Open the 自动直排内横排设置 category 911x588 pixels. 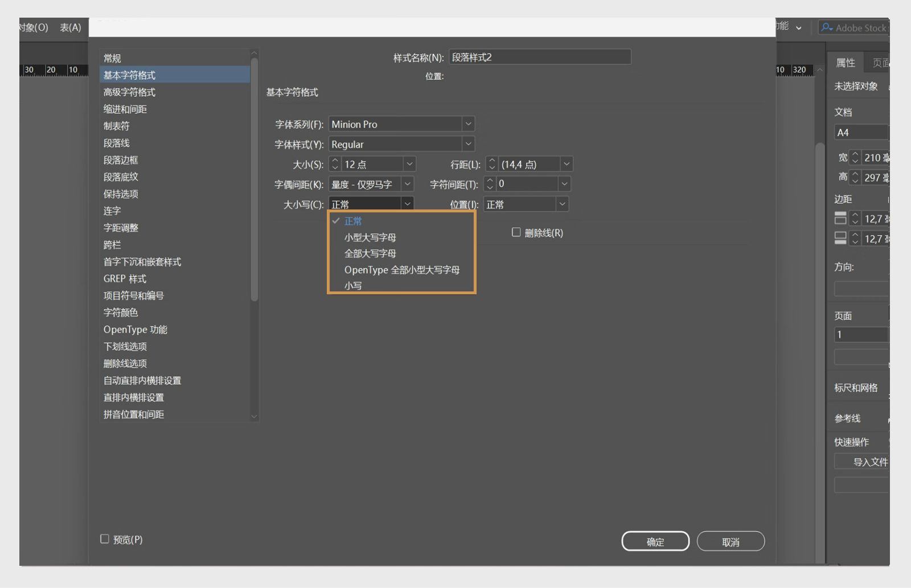tap(175, 380)
